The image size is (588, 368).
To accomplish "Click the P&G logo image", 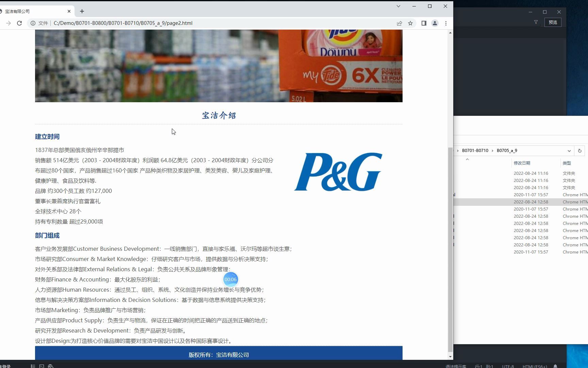I will pyautogui.click(x=338, y=172).
